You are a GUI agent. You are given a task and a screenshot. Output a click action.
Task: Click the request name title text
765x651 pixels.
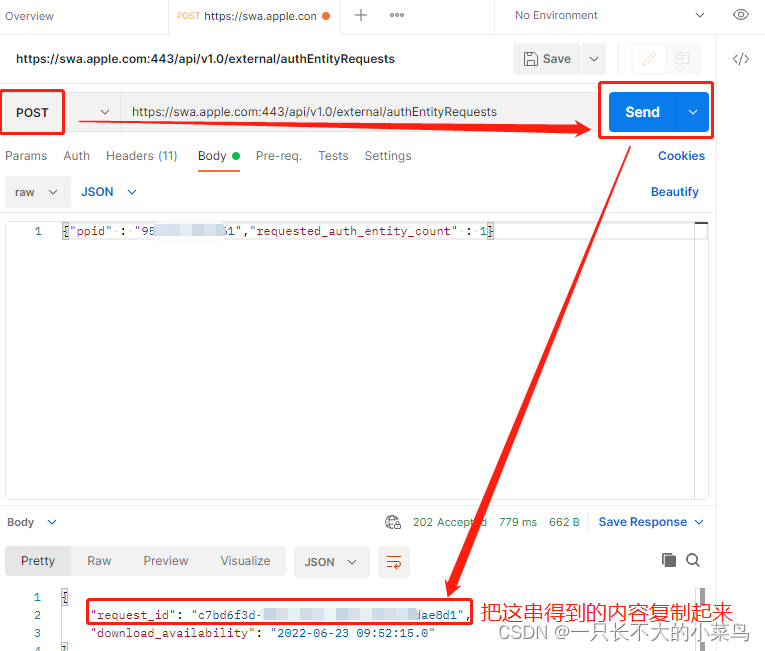[x=205, y=59]
